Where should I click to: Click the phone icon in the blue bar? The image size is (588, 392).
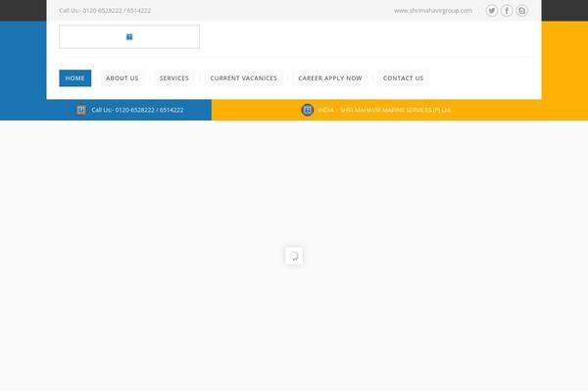(81, 110)
